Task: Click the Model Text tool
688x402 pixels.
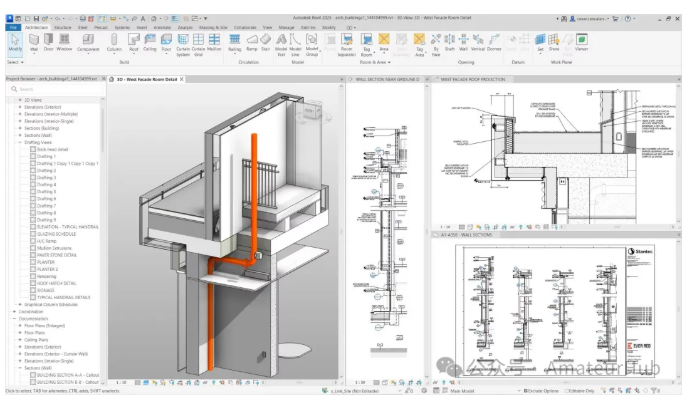Action: click(x=280, y=42)
